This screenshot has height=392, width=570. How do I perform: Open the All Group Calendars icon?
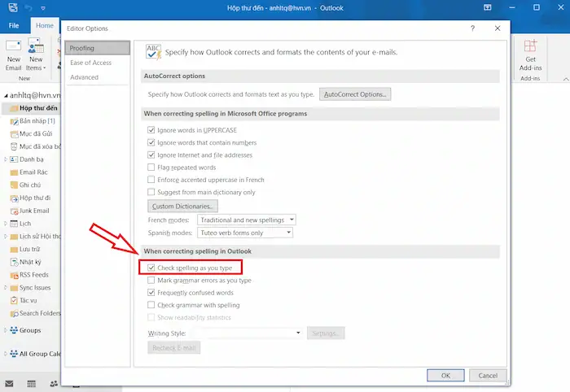[14, 354]
